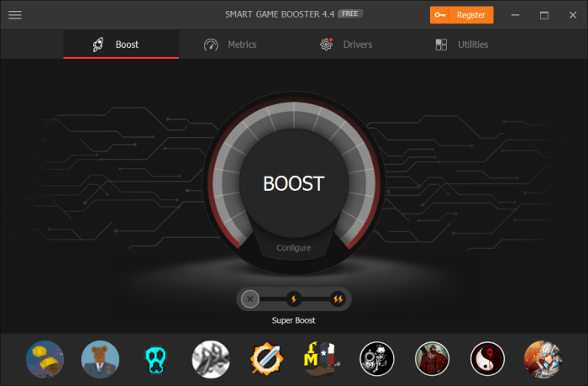Open the yin-yang game icon
The width and height of the screenshot is (588, 386).
[x=487, y=359]
